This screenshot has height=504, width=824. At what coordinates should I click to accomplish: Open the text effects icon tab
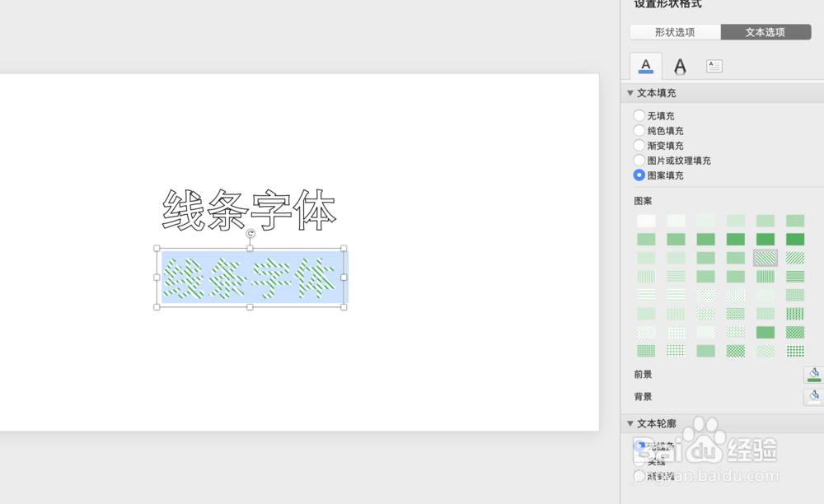pyautogui.click(x=680, y=66)
